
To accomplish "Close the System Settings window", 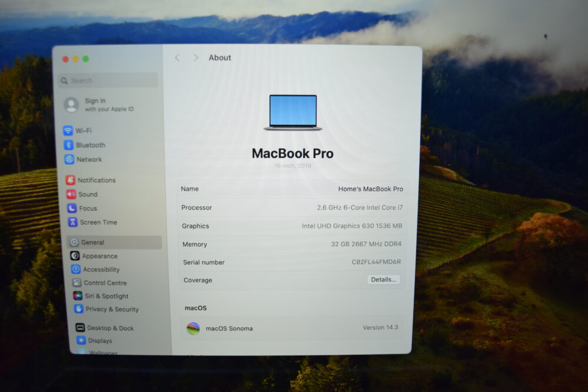I will 65,59.
